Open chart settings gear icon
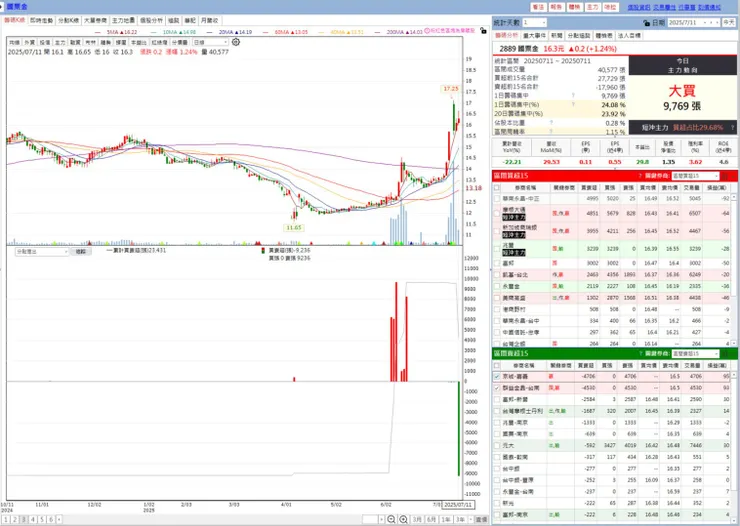 (235, 42)
